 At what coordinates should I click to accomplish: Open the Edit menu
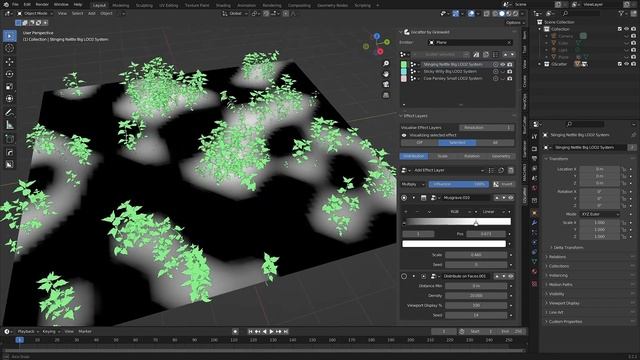click(27, 4)
